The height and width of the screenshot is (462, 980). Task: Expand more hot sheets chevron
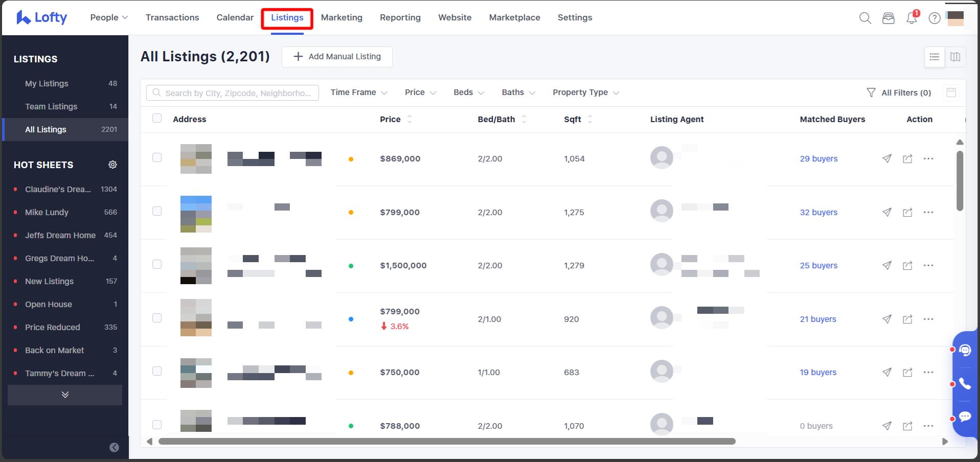click(65, 395)
